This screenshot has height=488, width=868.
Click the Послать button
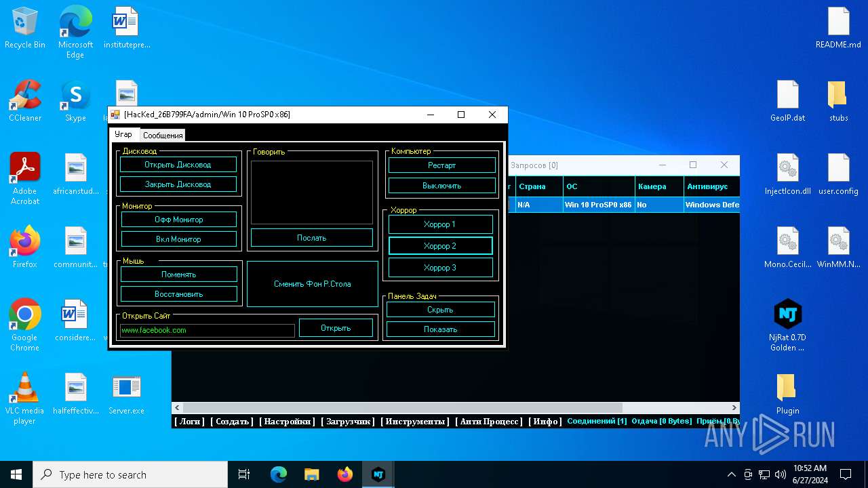[312, 238]
